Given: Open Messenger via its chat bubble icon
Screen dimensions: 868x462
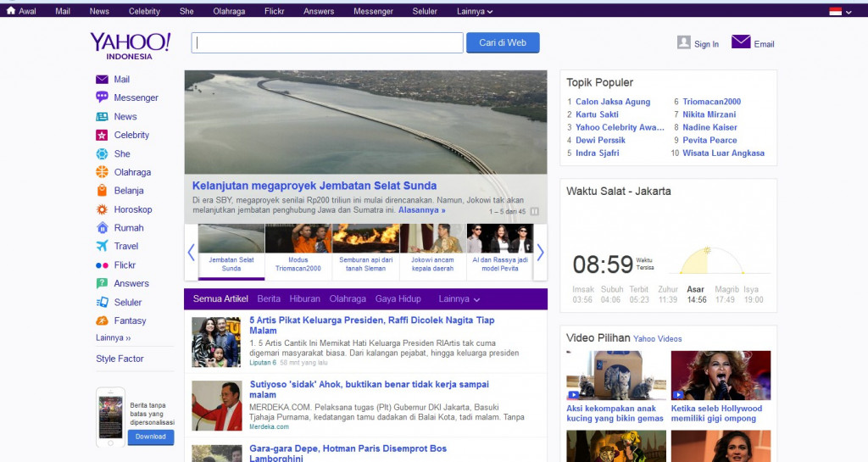Looking at the screenshot, I should (x=102, y=97).
